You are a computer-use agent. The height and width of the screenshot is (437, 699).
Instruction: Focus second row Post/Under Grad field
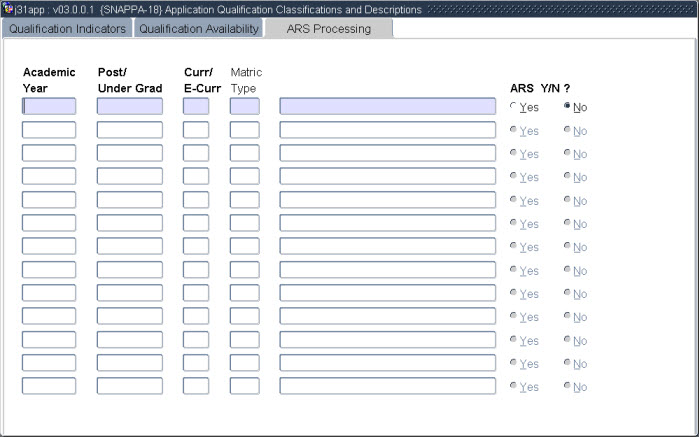[130, 130]
